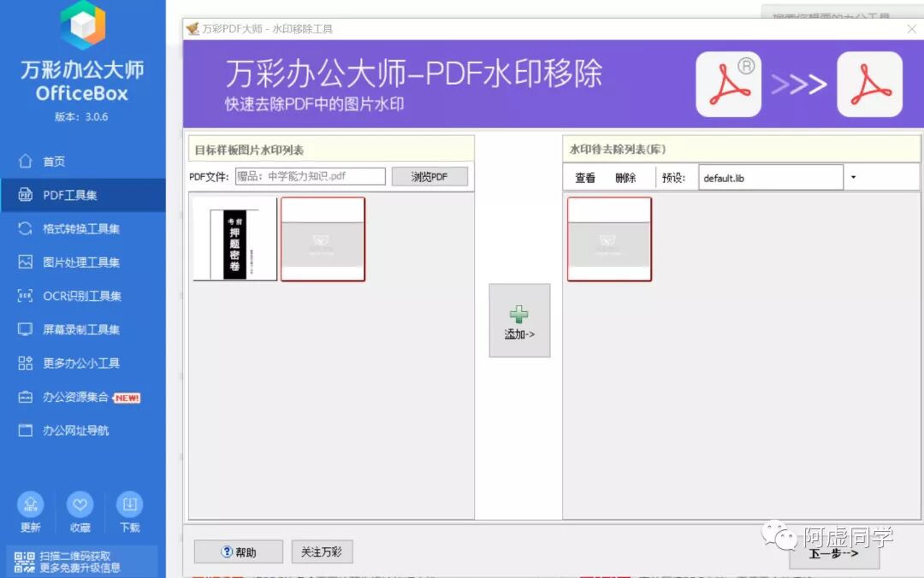The width and height of the screenshot is (924, 578).
Task: Close the 水印移除工具 window
Action: pos(912,28)
